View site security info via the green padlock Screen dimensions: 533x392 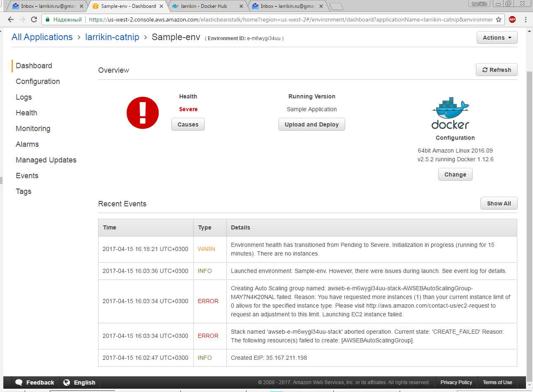coord(48,19)
